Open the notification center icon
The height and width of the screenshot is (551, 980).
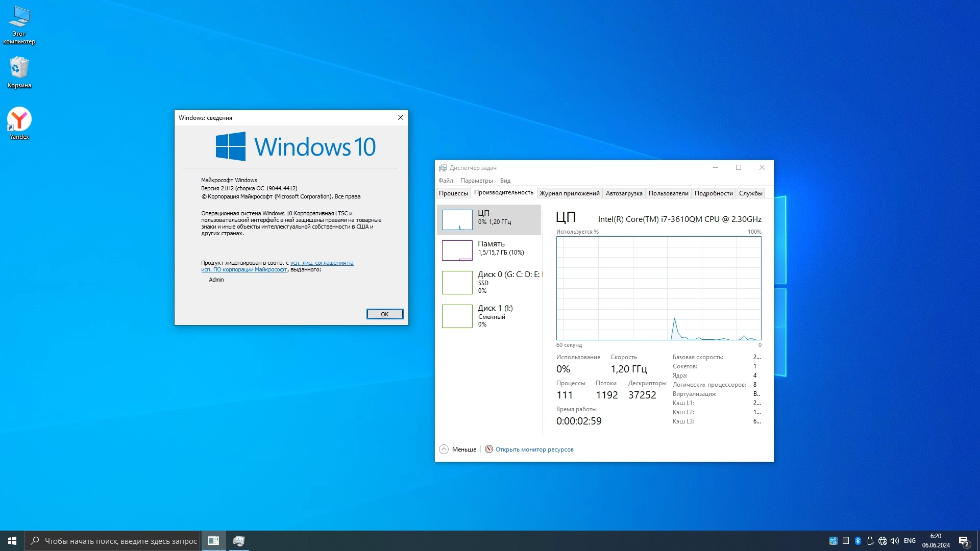(x=964, y=541)
